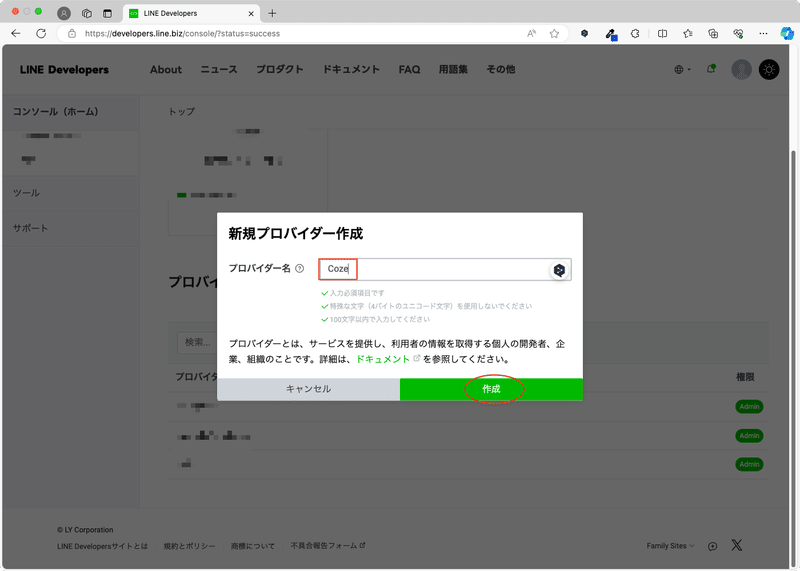Click the provider search field
Image resolution: width=800 pixels, height=571 pixels.
[198, 342]
